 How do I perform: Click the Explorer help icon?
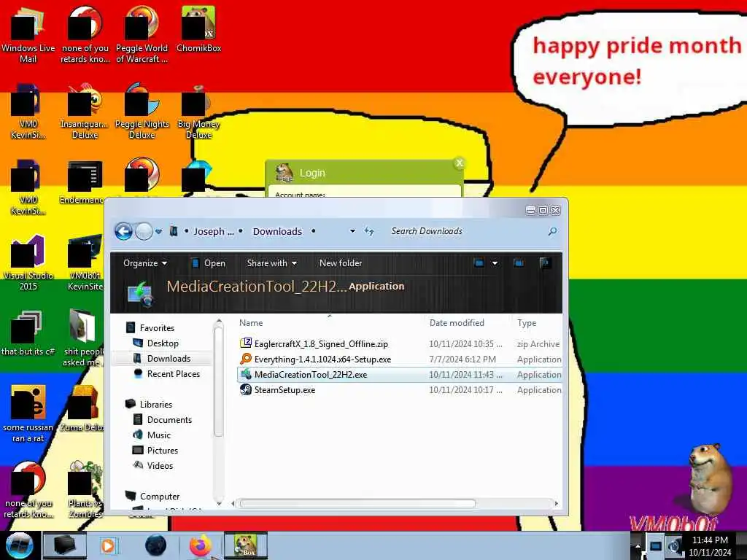pyautogui.click(x=544, y=263)
